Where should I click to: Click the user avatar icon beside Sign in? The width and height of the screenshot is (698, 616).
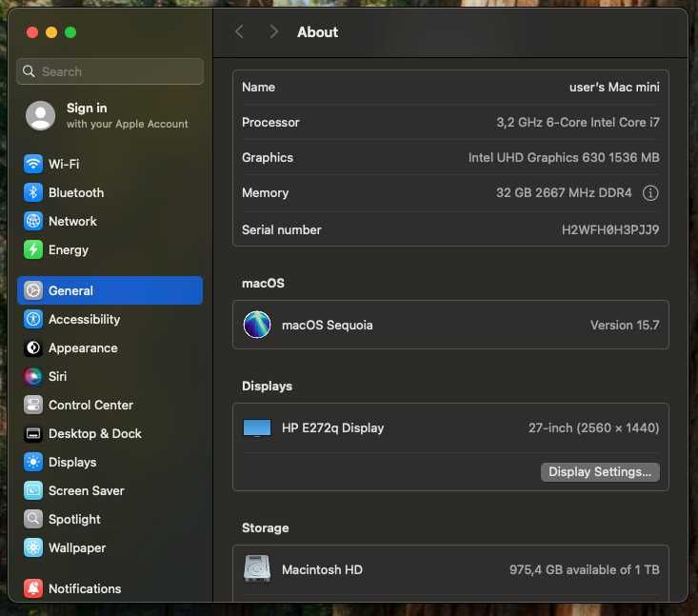(41, 115)
